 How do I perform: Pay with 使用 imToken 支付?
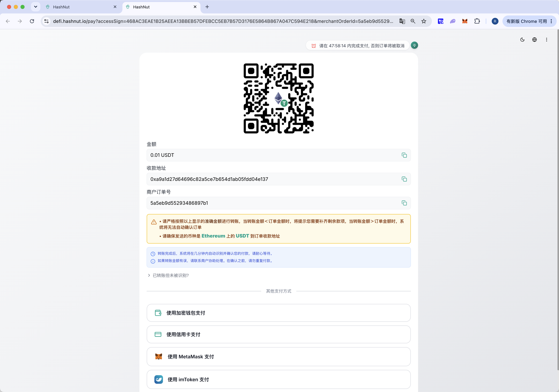click(x=278, y=379)
